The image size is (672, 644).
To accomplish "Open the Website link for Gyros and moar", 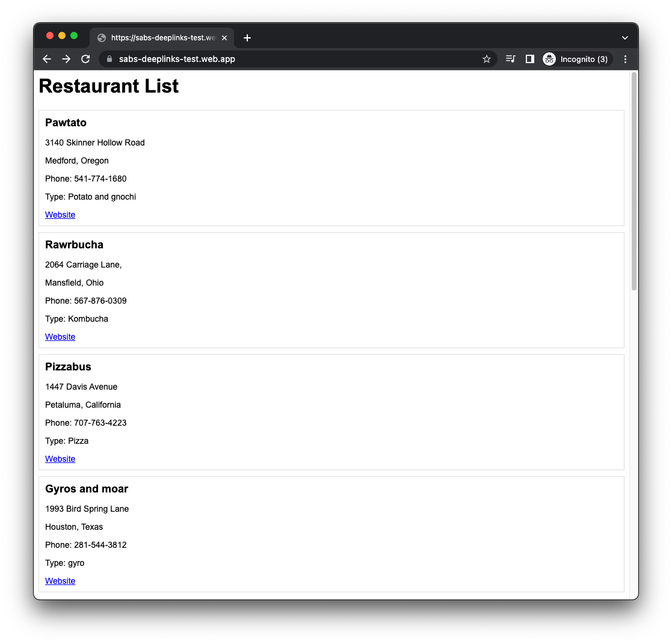I will [x=60, y=581].
